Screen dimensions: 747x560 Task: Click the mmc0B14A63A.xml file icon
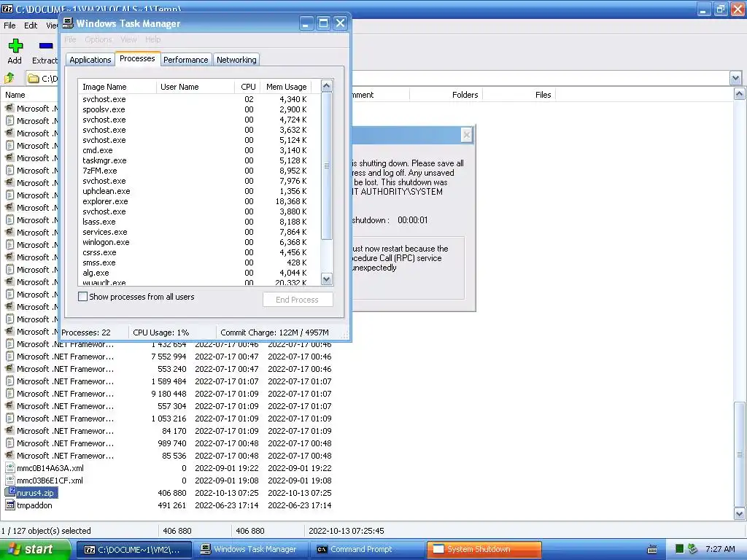pos(10,467)
